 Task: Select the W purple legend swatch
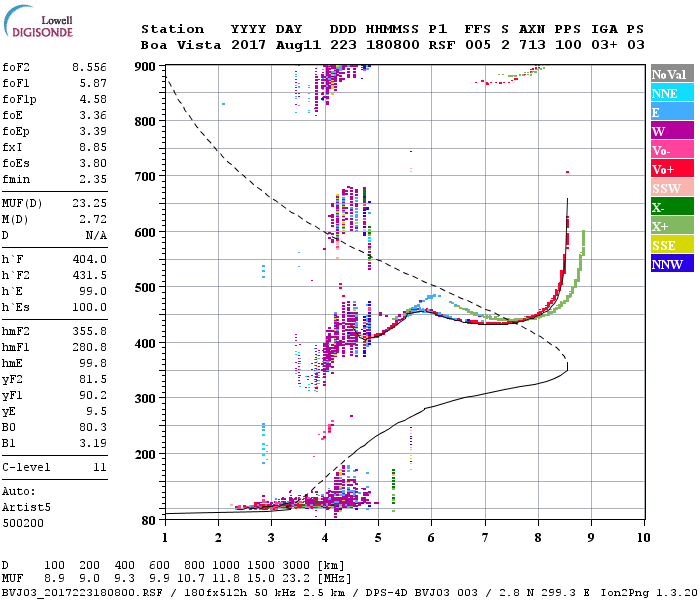672,131
